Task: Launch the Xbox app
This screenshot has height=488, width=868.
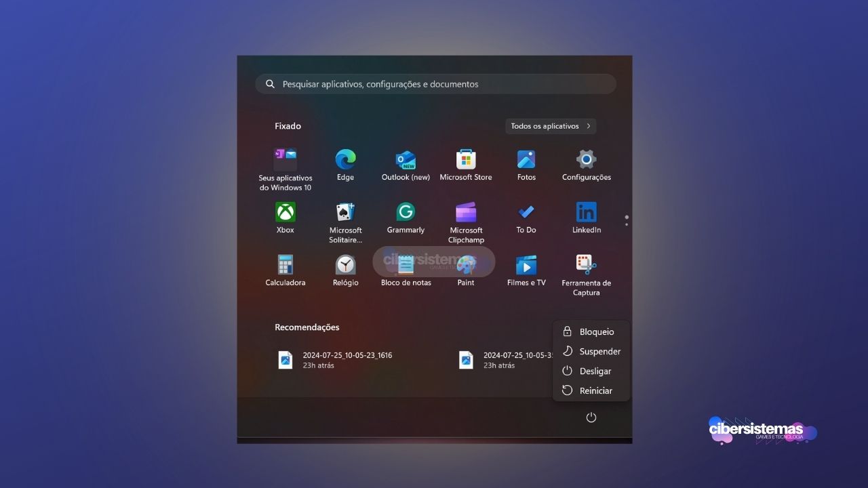Action: tap(285, 218)
